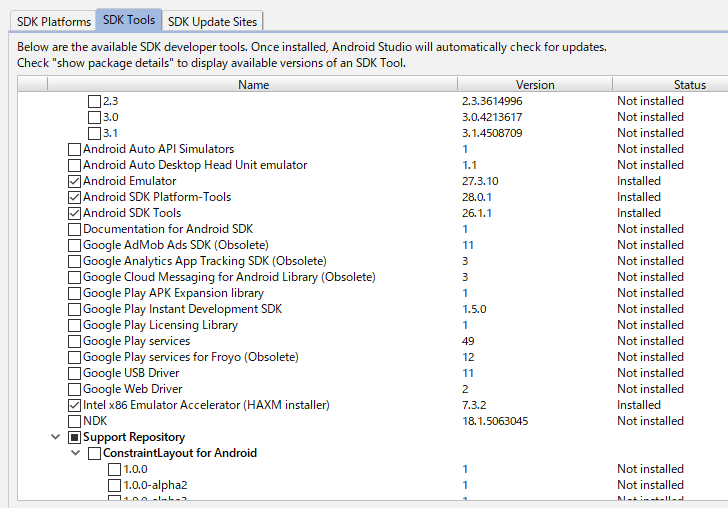Uncheck the Android SDK Tools checkbox
728x508 pixels.
pos(74,213)
